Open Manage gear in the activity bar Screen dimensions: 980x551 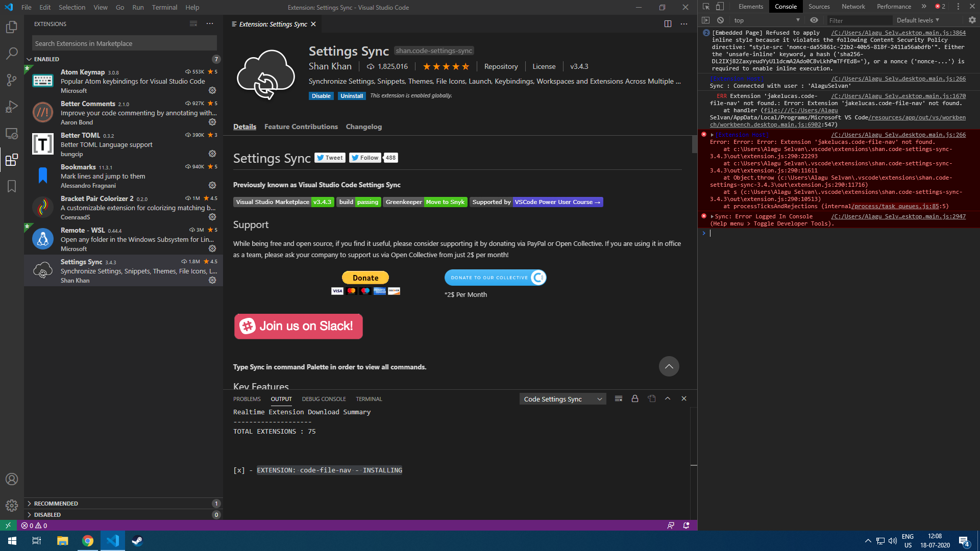[x=11, y=505]
